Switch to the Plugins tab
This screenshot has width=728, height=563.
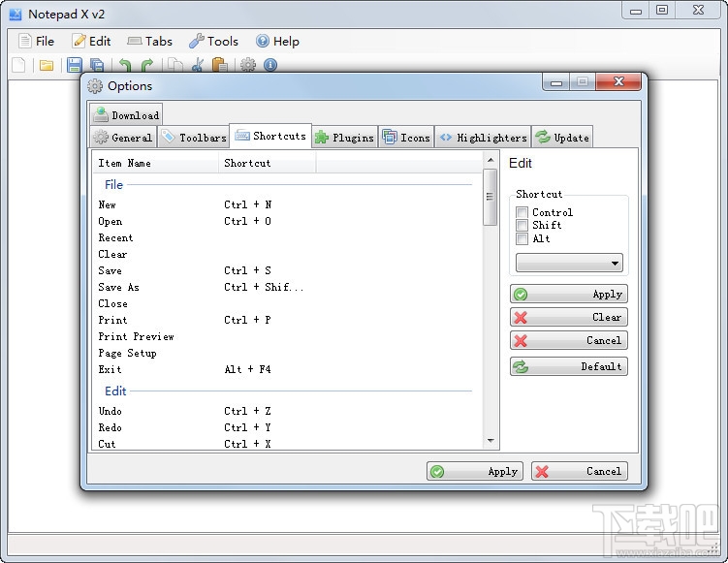tap(344, 138)
